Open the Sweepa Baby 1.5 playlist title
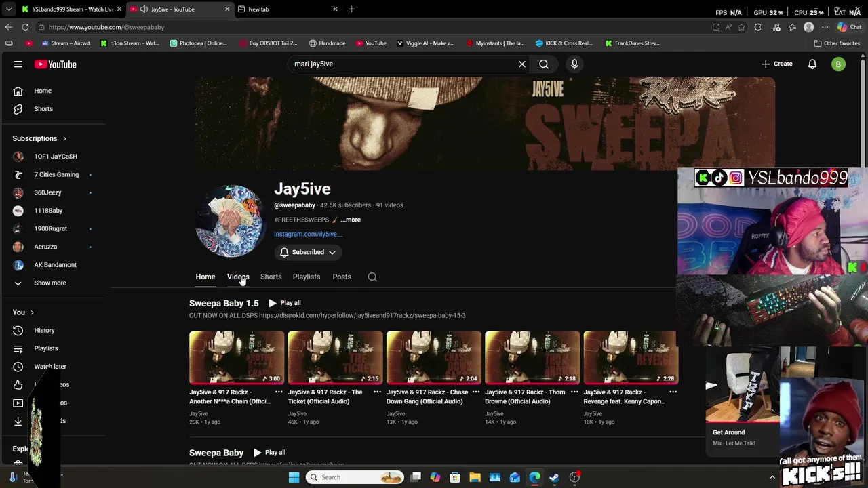868x488 pixels. pos(224,303)
